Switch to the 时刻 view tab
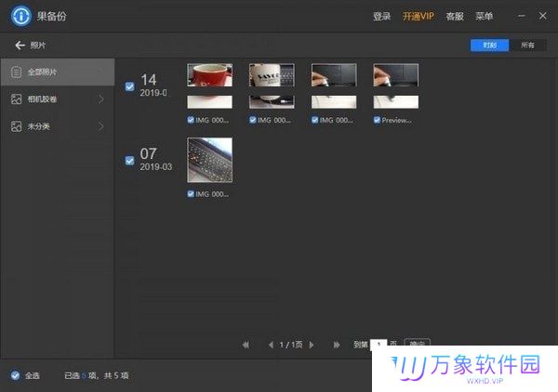The image size is (558, 392). point(490,46)
